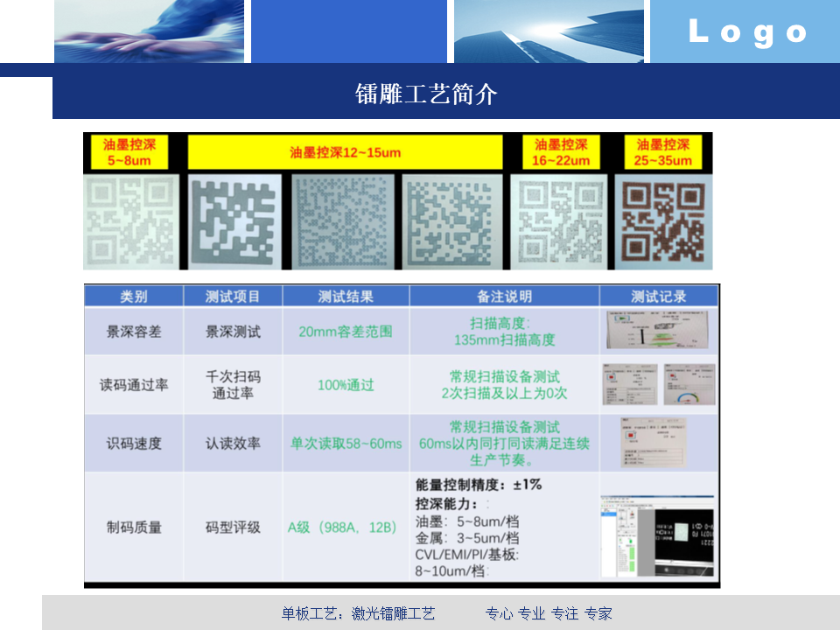
Task: Click the table header 测试结果
Action: click(x=346, y=297)
